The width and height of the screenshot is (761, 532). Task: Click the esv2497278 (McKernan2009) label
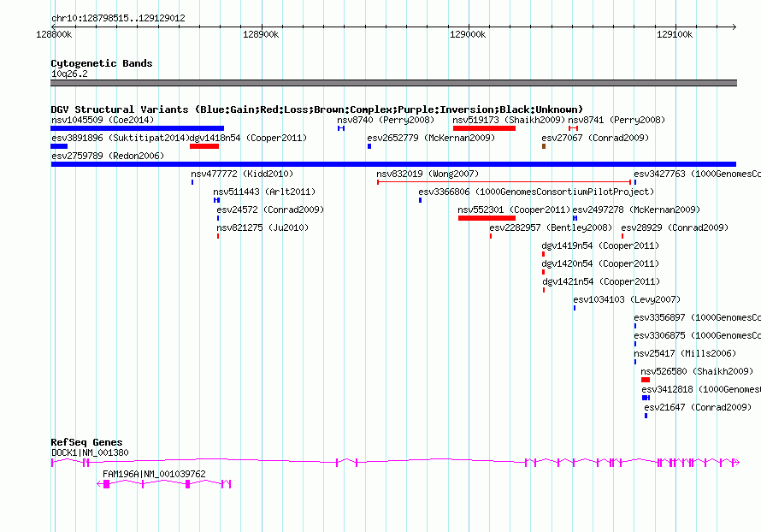click(x=636, y=210)
